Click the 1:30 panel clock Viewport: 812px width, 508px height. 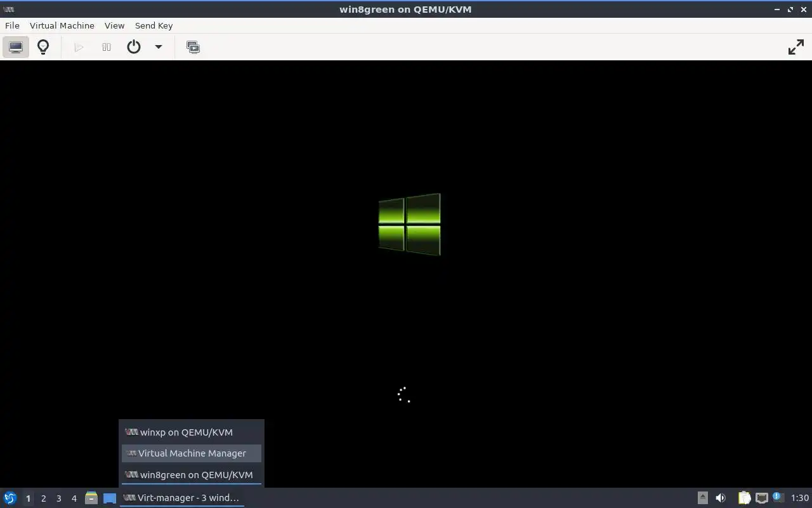(800, 498)
